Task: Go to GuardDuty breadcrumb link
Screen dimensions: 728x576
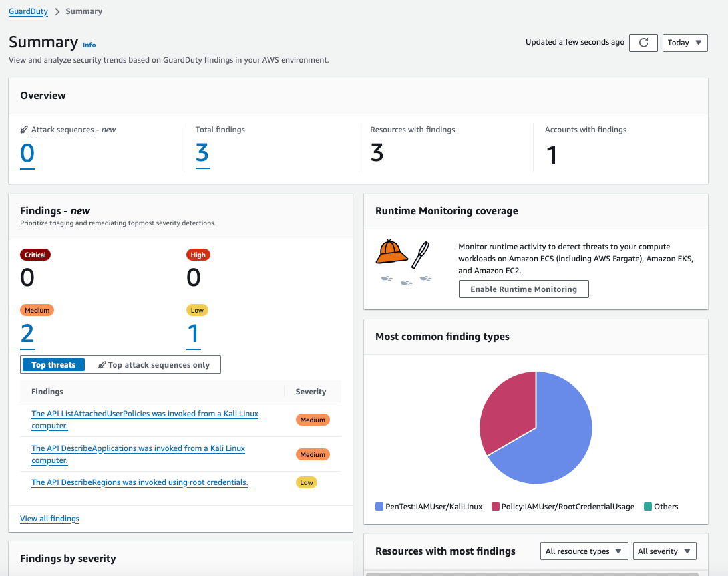Action: (x=28, y=11)
